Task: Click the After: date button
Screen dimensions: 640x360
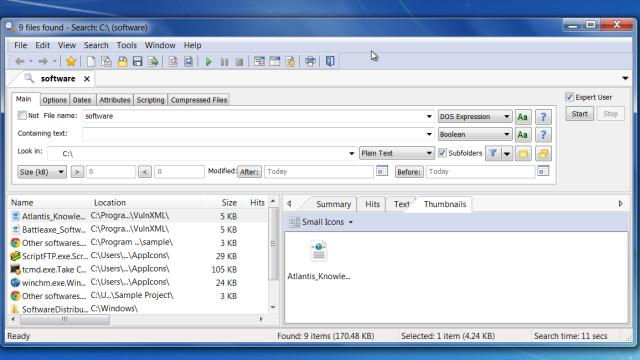Action: point(249,172)
